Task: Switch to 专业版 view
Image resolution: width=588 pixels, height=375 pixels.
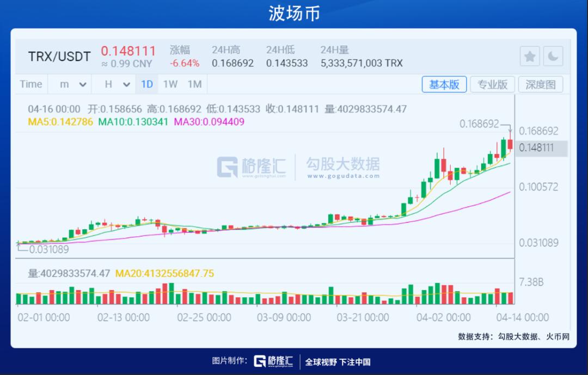Action: [x=492, y=84]
